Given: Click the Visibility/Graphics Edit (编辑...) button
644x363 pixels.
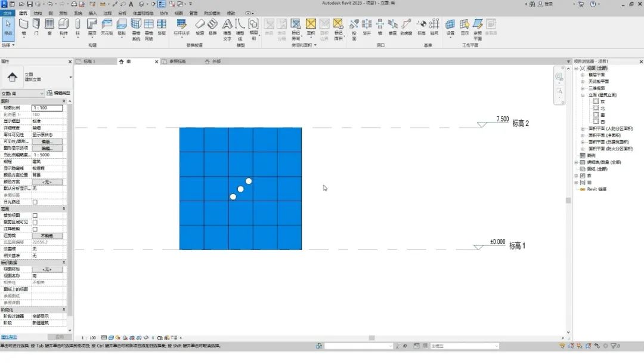Looking at the screenshot, I should pos(47,141).
